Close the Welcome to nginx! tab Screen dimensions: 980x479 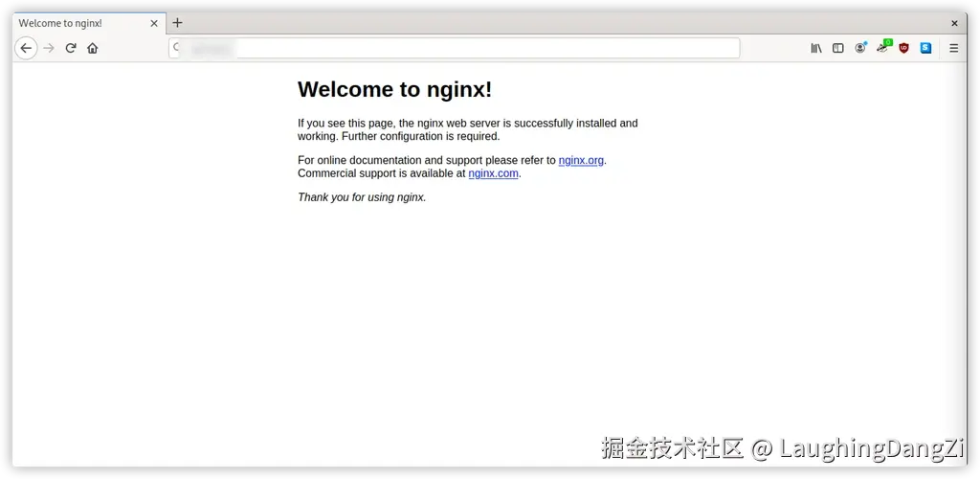pos(154,23)
